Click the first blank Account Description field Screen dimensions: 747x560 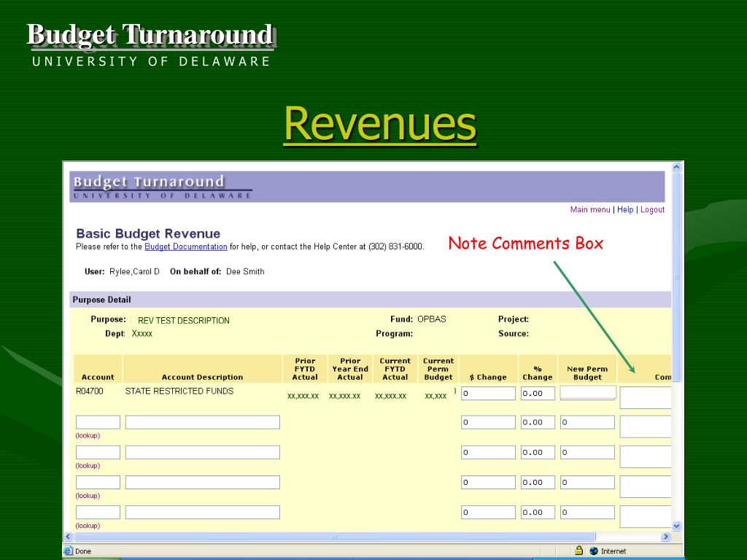pyautogui.click(x=203, y=422)
